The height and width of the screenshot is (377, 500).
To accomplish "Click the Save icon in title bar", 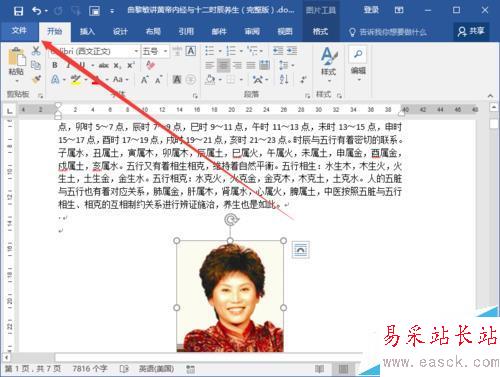I will pos(18,11).
